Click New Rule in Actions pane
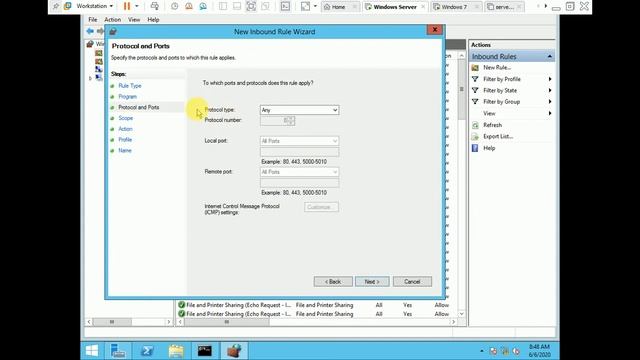 tap(497, 67)
